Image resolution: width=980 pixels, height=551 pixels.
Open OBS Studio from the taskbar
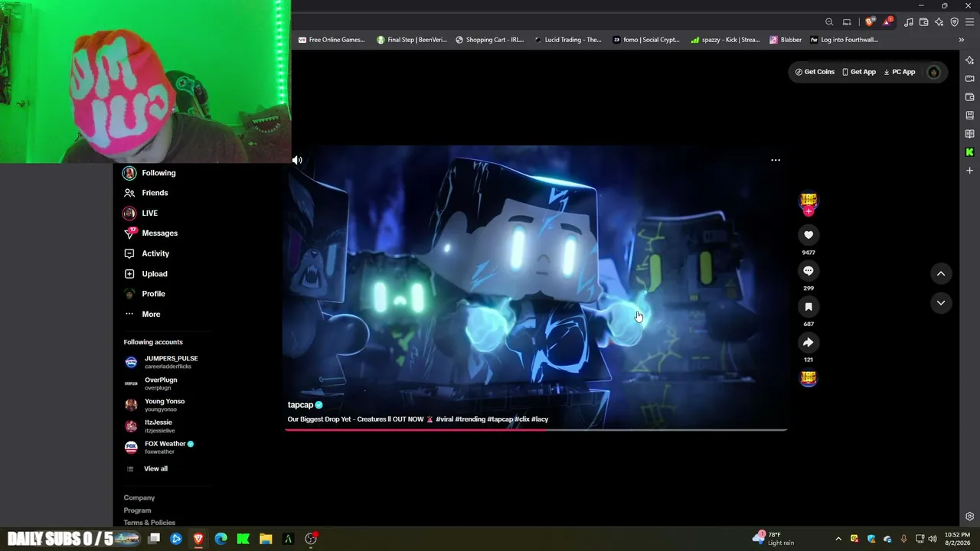[311, 539]
